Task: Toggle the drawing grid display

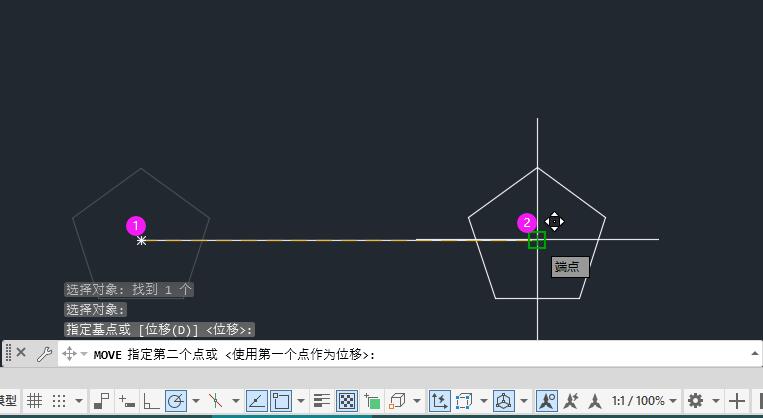Action: tap(34, 401)
